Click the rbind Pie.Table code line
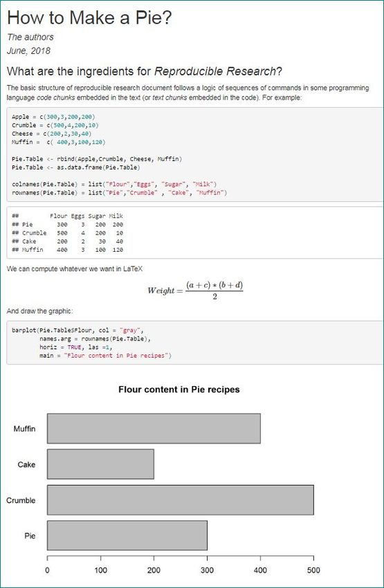Screen dimensions: 384x588 97,158
